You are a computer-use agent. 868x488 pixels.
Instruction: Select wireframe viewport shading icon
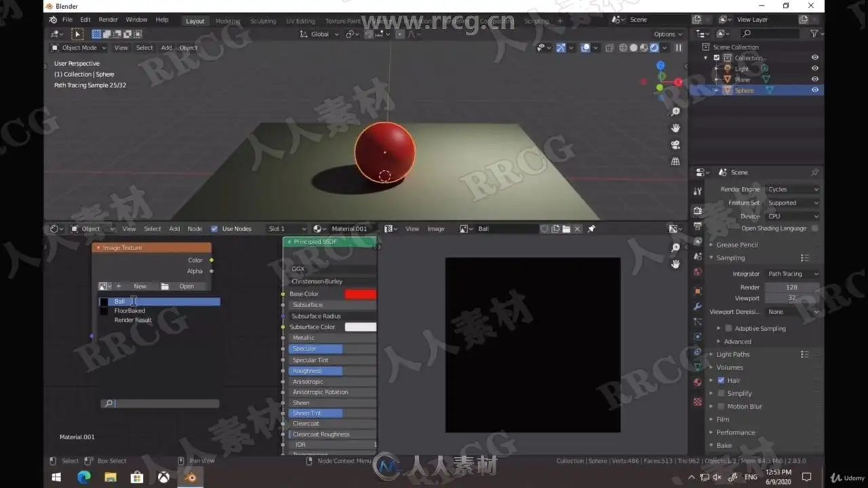[623, 48]
